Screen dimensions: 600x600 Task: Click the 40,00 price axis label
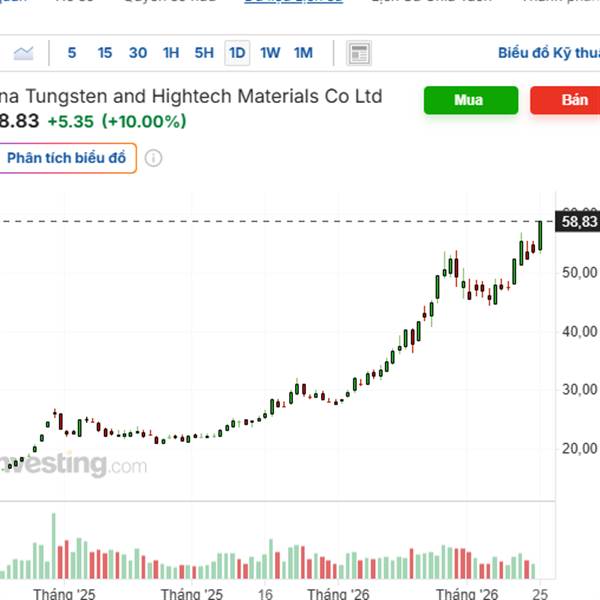pyautogui.click(x=579, y=331)
